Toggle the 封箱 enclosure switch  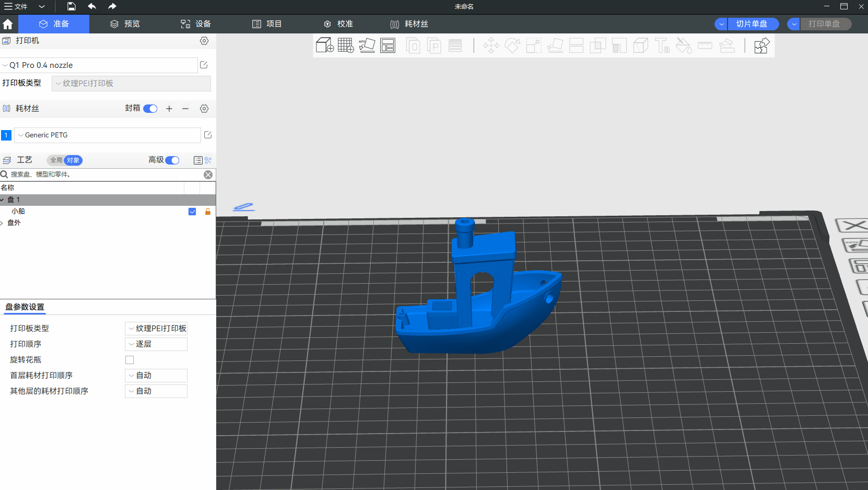150,109
